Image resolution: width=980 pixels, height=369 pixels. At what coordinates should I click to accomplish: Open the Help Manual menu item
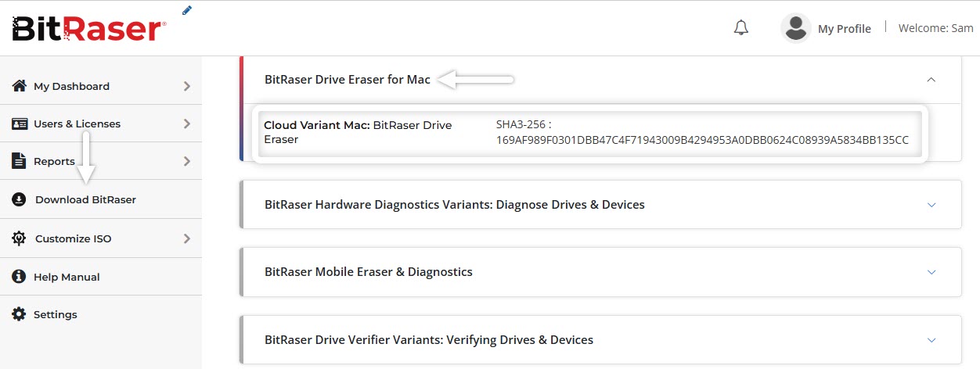pyautogui.click(x=101, y=277)
